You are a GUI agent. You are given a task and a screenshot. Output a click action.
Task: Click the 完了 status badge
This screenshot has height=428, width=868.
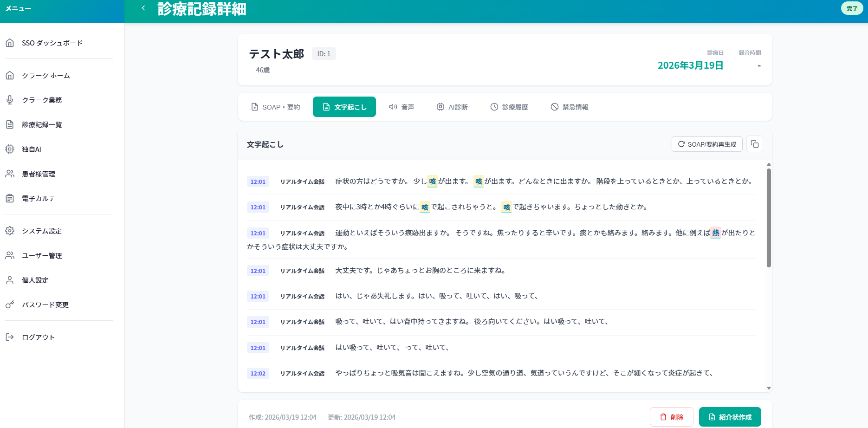point(852,8)
